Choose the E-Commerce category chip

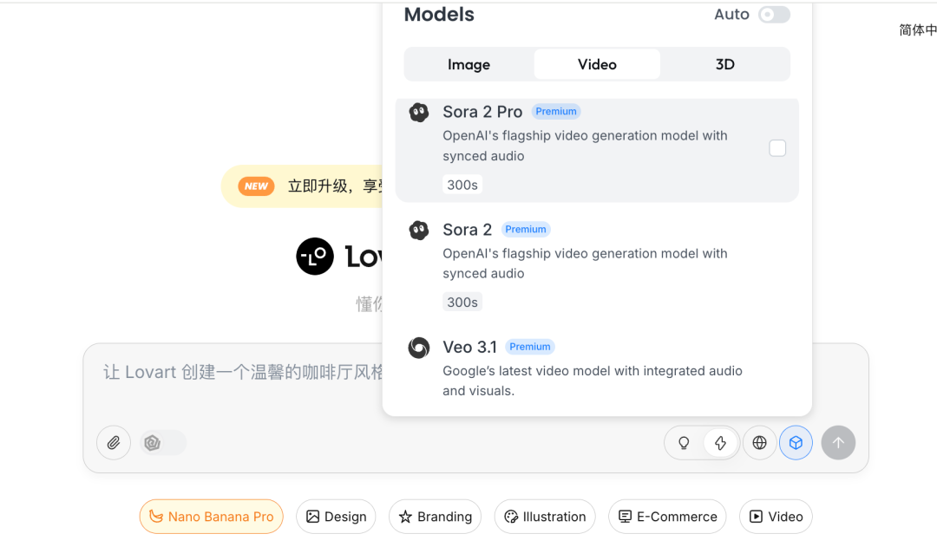pyautogui.click(x=667, y=517)
